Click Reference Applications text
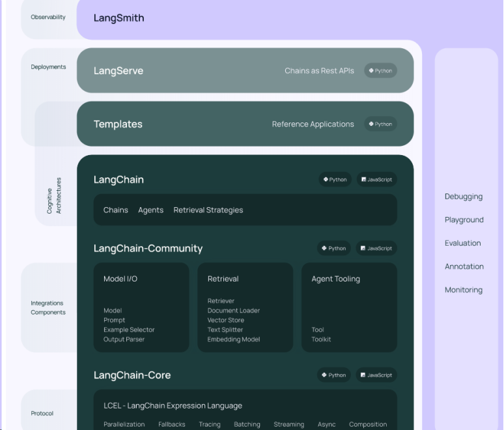Screen dimensions: 504x430 click(313, 124)
